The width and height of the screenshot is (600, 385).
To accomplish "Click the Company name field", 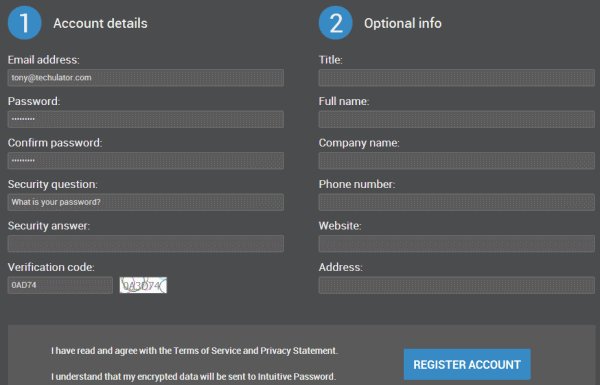I will tap(457, 161).
